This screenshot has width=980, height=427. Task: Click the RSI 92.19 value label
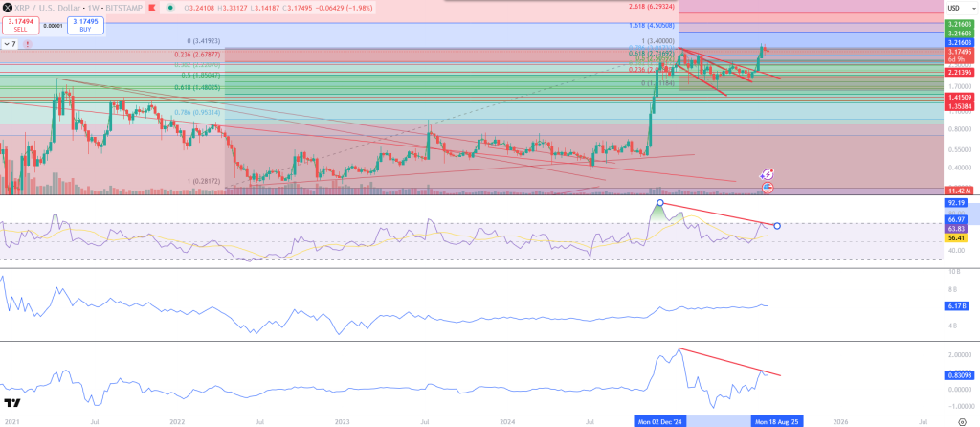click(x=955, y=203)
